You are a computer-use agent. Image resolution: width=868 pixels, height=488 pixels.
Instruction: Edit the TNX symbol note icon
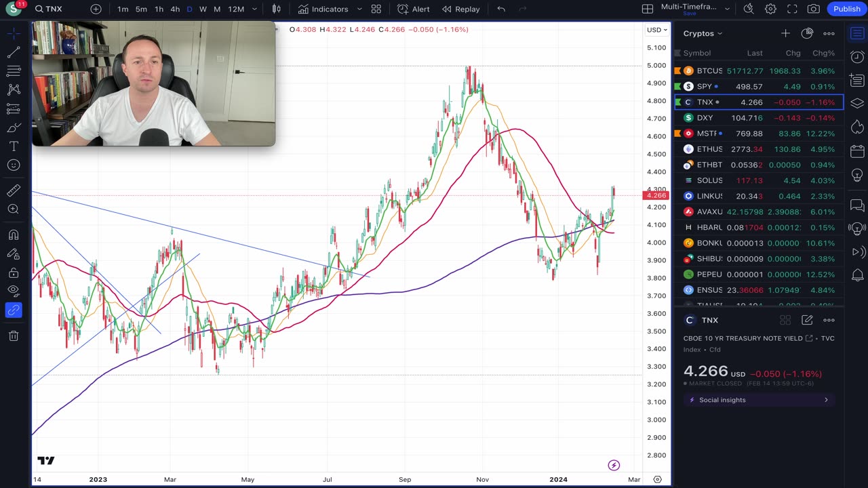(x=807, y=320)
